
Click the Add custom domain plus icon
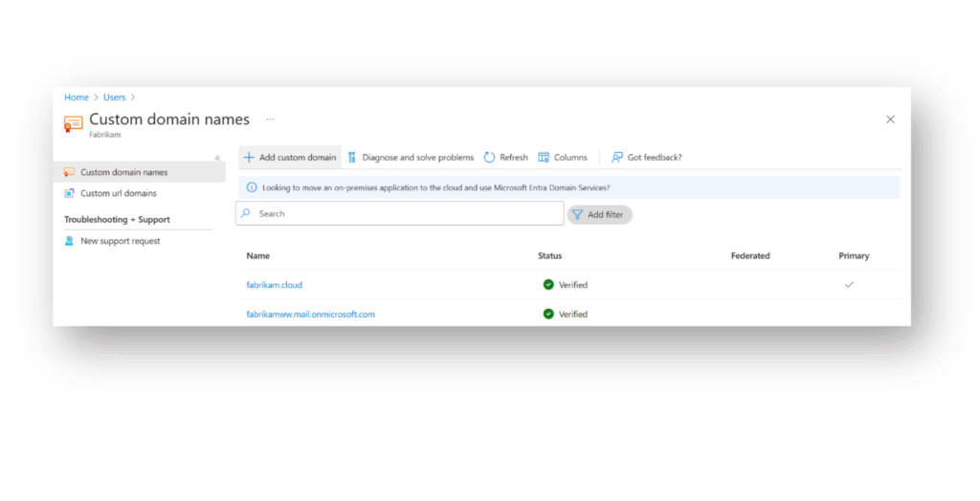(249, 158)
